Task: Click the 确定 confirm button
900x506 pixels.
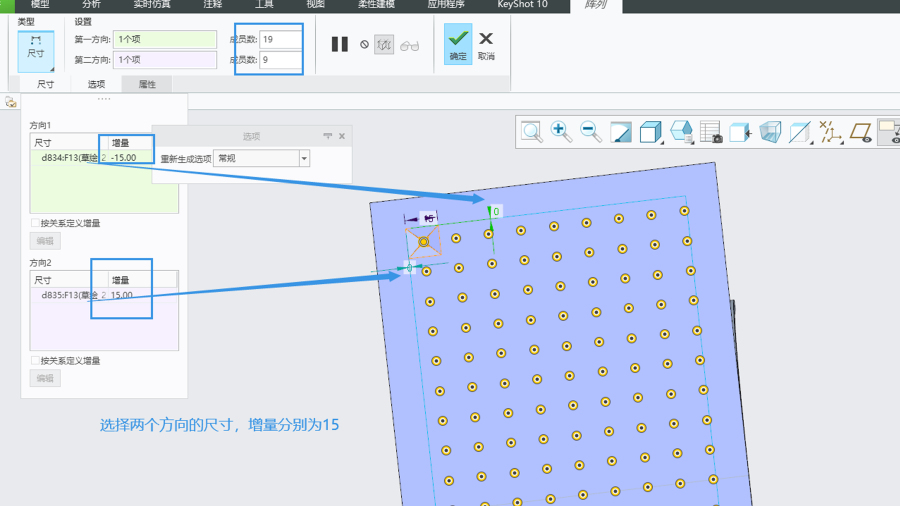Action: tap(458, 45)
